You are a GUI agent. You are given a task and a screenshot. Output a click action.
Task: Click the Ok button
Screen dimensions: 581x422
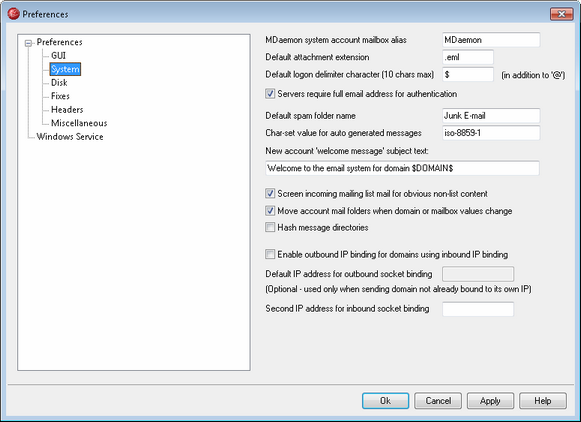tap(385, 401)
